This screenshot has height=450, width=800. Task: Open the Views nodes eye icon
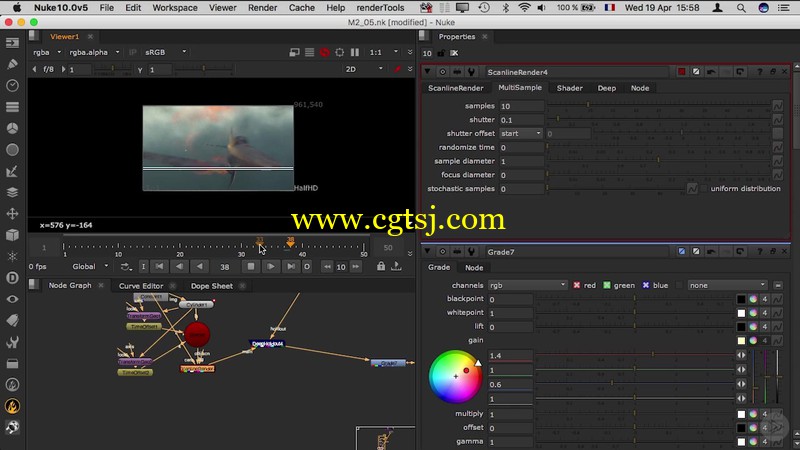coord(12,299)
